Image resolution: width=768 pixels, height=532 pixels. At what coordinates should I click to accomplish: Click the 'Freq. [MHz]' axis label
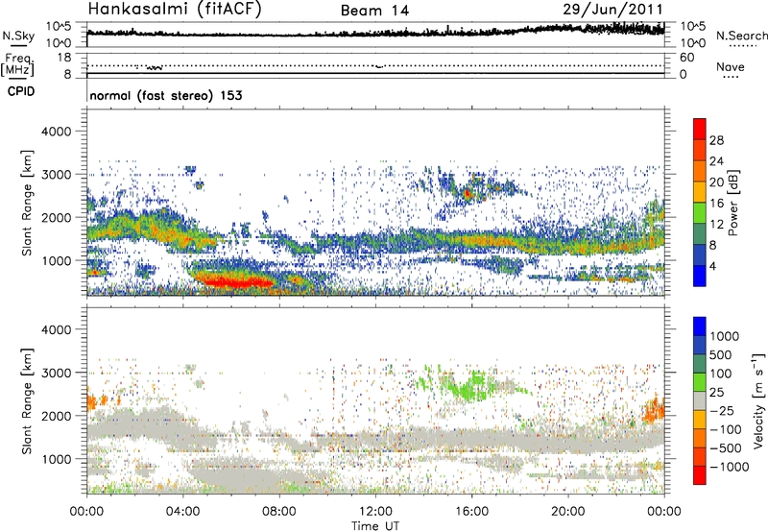click(x=18, y=65)
